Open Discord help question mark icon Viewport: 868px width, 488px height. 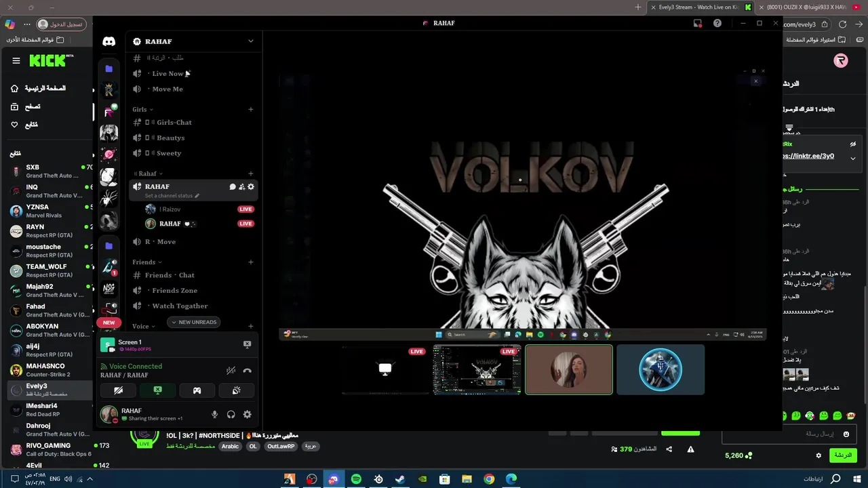[x=717, y=23]
